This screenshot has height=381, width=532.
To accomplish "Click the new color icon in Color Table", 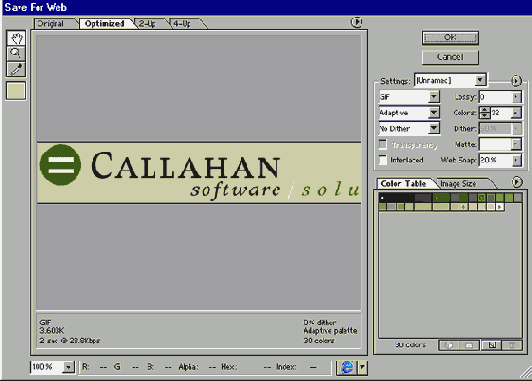I will [x=492, y=345].
